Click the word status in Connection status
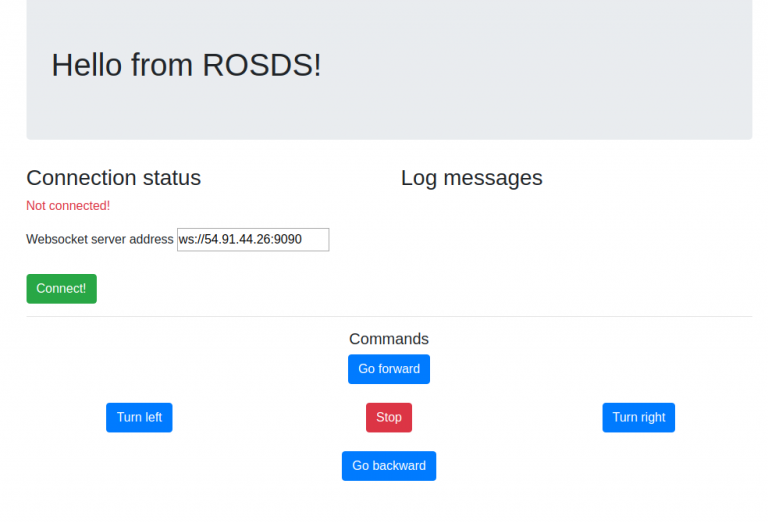The width and height of the screenshot is (768, 523). pos(172,178)
